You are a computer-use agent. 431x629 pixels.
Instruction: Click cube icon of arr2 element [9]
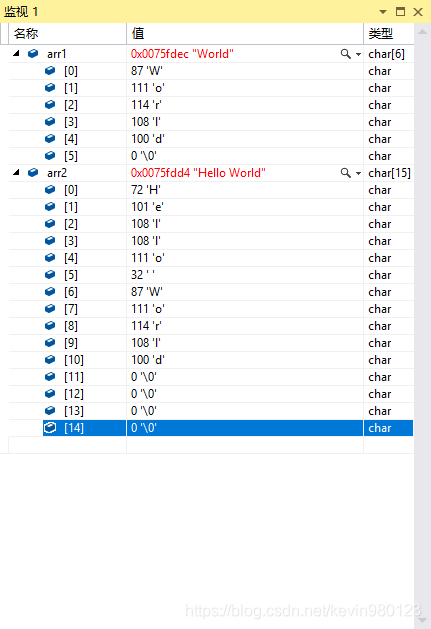(x=50, y=343)
